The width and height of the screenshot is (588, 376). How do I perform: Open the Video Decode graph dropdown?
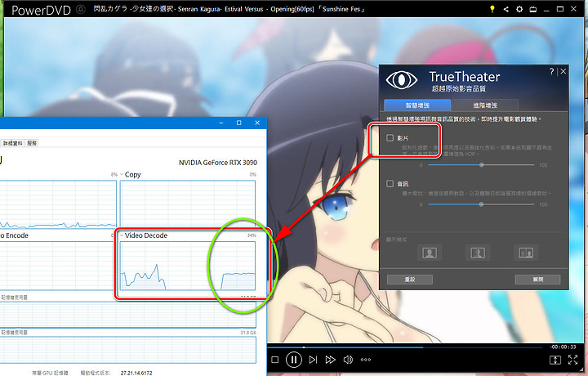tap(122, 235)
